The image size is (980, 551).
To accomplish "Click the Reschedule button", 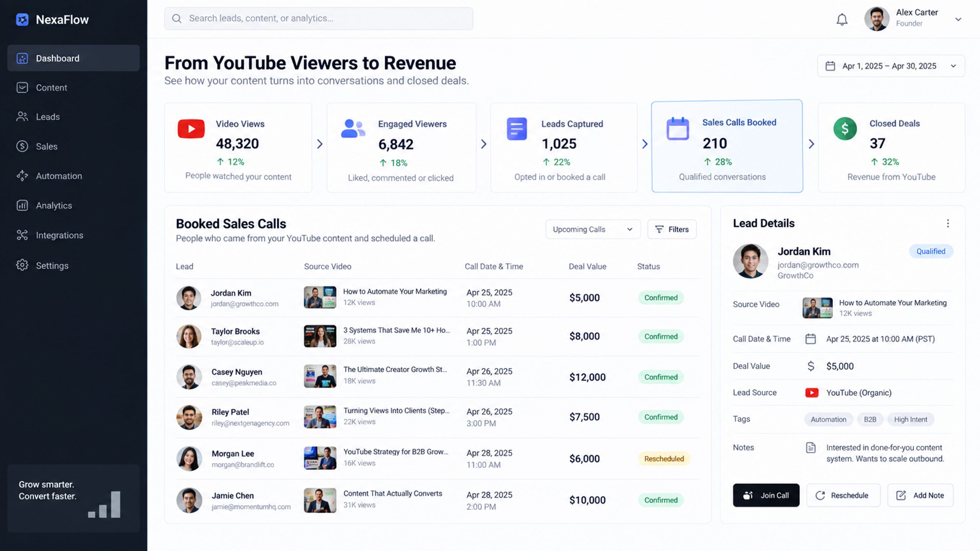I will coord(843,495).
